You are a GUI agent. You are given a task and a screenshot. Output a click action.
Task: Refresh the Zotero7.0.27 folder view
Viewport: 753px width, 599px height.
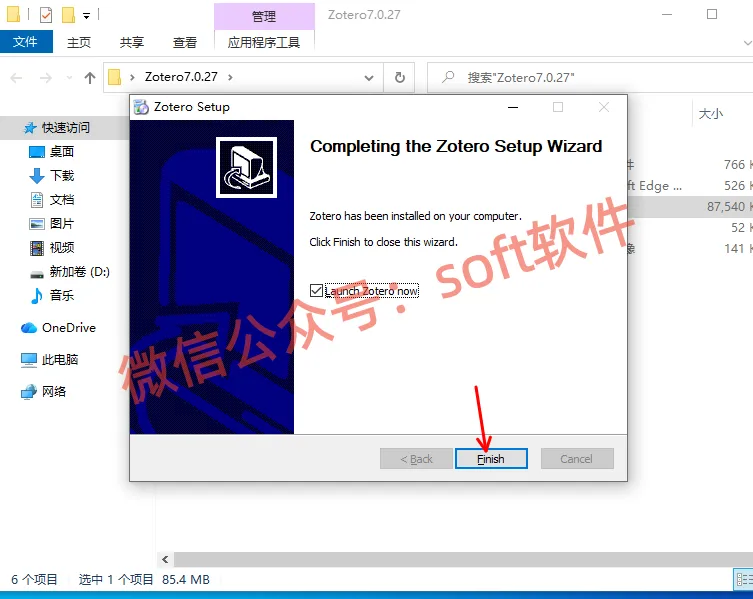(400, 77)
